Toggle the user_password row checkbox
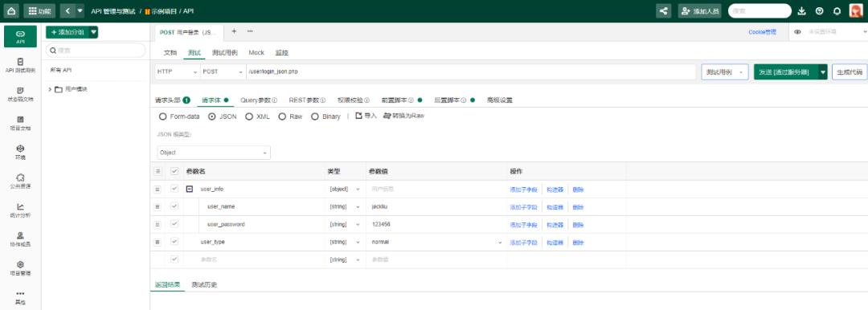 click(174, 224)
